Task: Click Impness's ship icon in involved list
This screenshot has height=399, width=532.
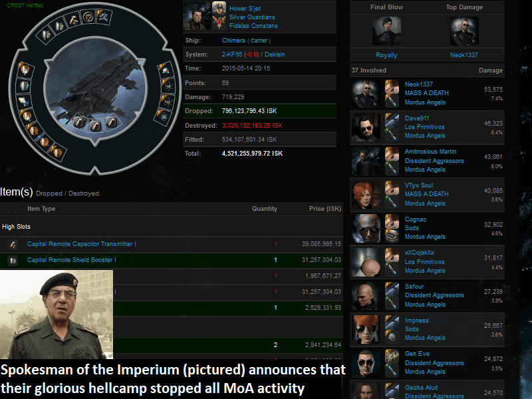Action: click(x=392, y=323)
